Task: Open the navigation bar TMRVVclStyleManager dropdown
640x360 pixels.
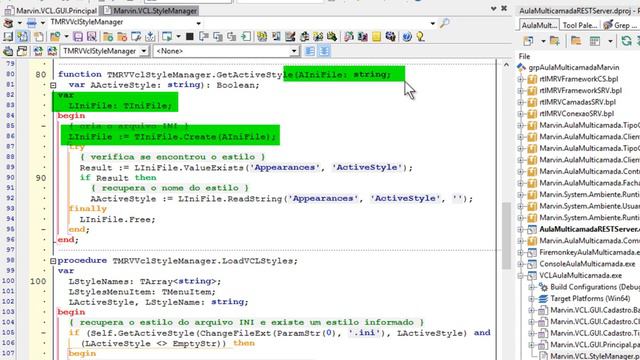Action: [198, 23]
